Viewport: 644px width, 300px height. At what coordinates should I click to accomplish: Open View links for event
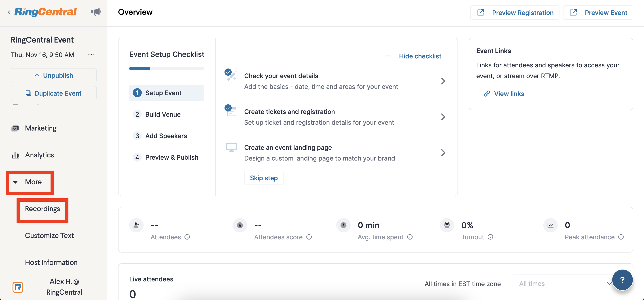(x=504, y=94)
